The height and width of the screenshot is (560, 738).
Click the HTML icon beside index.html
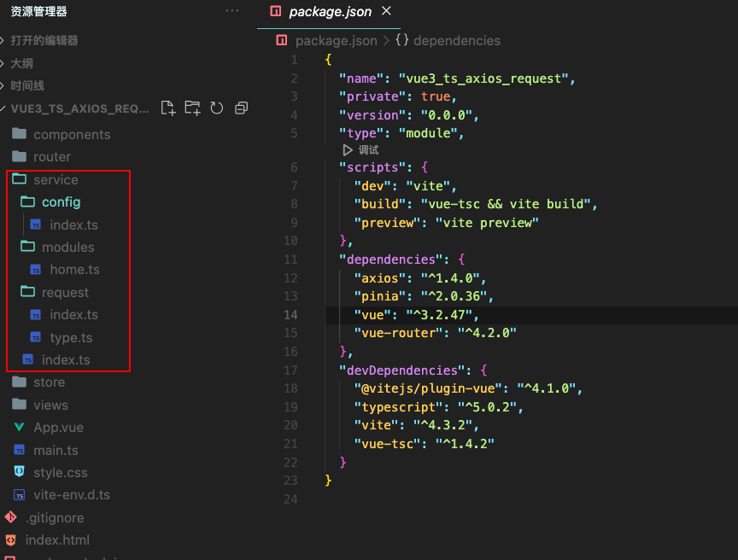point(11,540)
